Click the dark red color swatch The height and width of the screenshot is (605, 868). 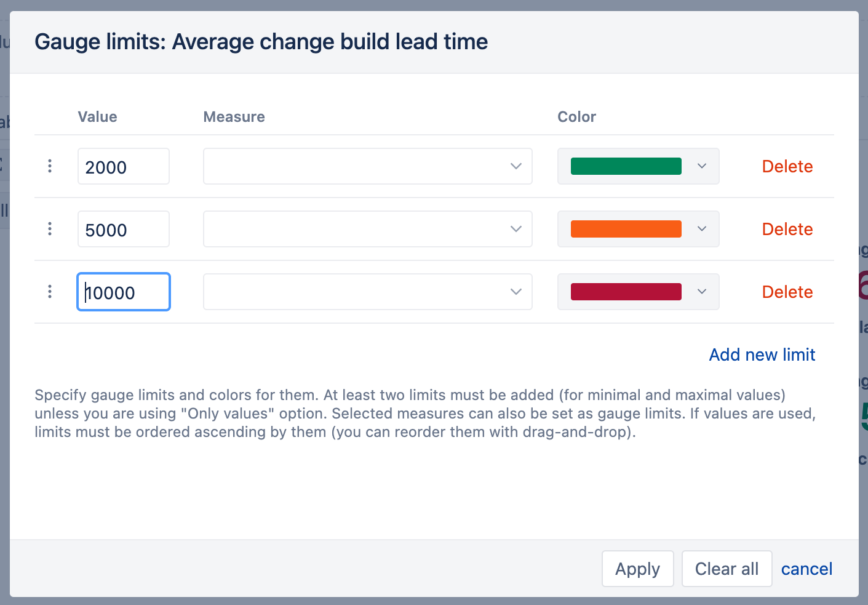coord(626,292)
